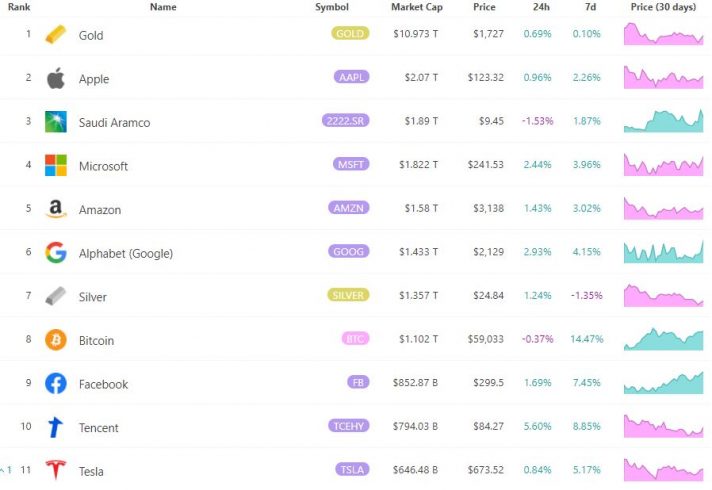Click the Apple logo icon
The width and height of the screenshot is (712, 490).
click(56, 78)
